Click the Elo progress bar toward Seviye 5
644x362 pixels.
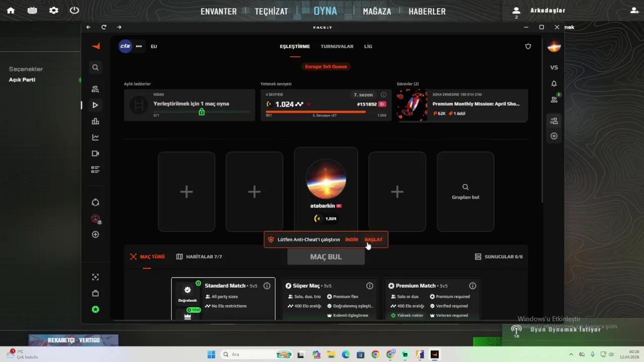[326, 112]
